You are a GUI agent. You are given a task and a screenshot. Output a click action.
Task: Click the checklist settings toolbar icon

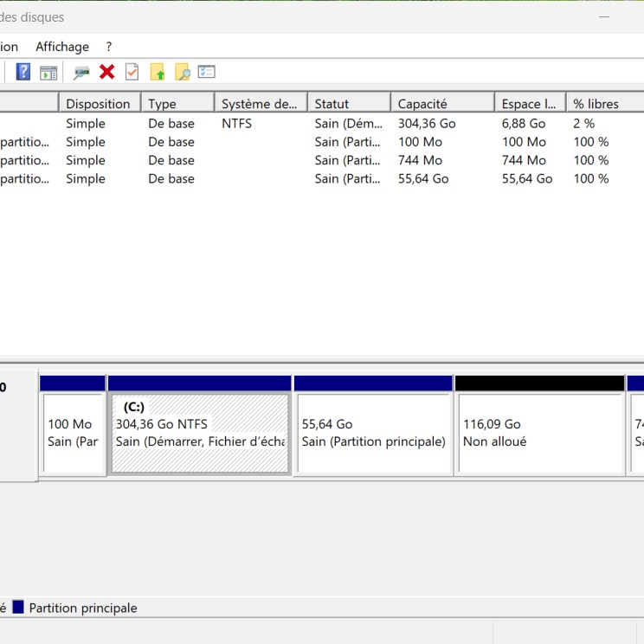[206, 72]
